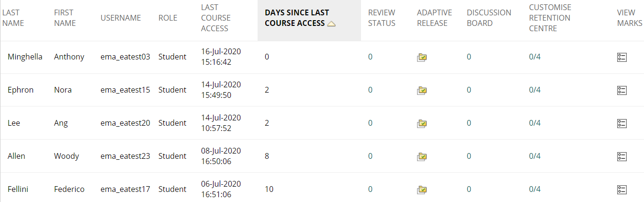Open Review Status link for Ephron
The width and height of the screenshot is (644, 202).
click(x=370, y=90)
